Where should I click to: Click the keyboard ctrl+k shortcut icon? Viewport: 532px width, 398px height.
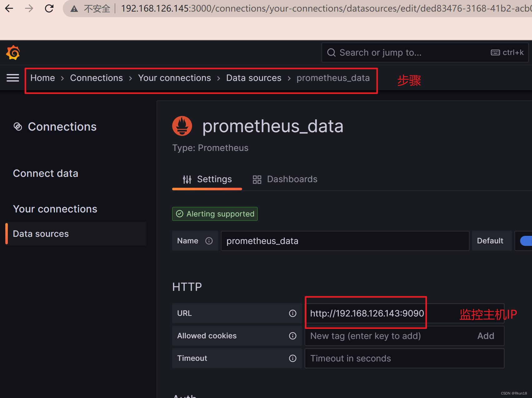pyautogui.click(x=495, y=52)
